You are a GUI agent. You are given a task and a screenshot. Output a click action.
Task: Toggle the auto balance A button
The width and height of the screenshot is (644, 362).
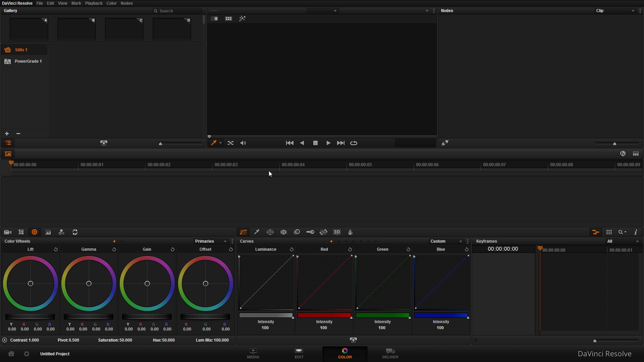tap(5, 340)
